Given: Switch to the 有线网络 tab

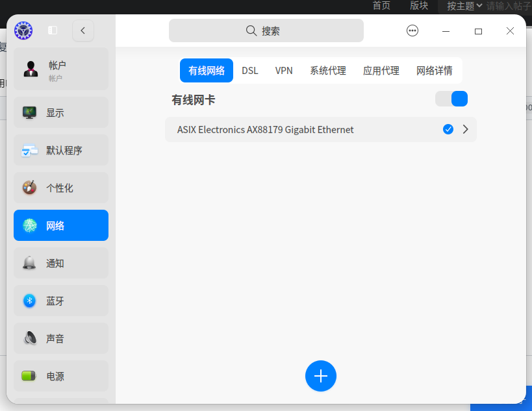Looking at the screenshot, I should tap(207, 71).
